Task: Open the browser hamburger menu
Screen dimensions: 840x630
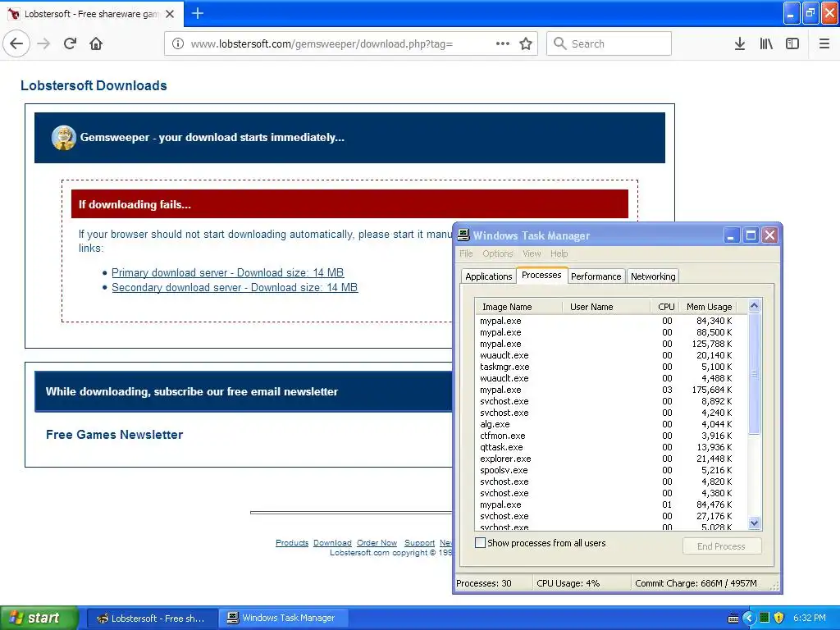Action: 824,43
